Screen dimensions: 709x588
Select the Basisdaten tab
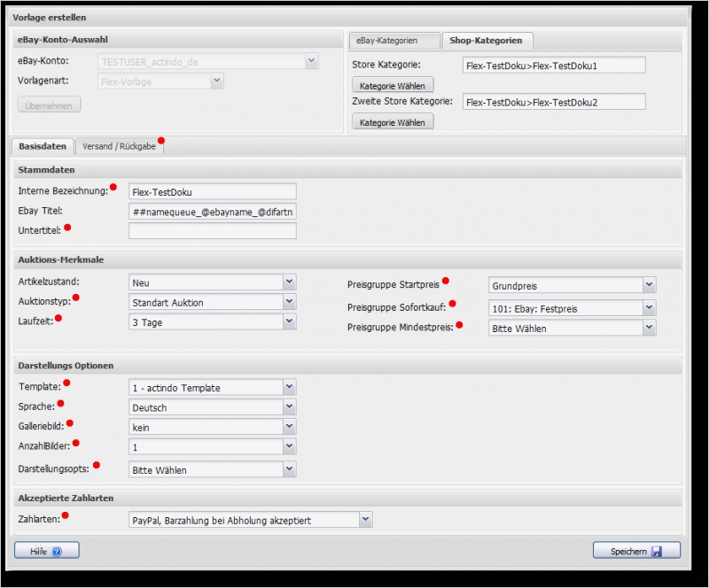43,146
